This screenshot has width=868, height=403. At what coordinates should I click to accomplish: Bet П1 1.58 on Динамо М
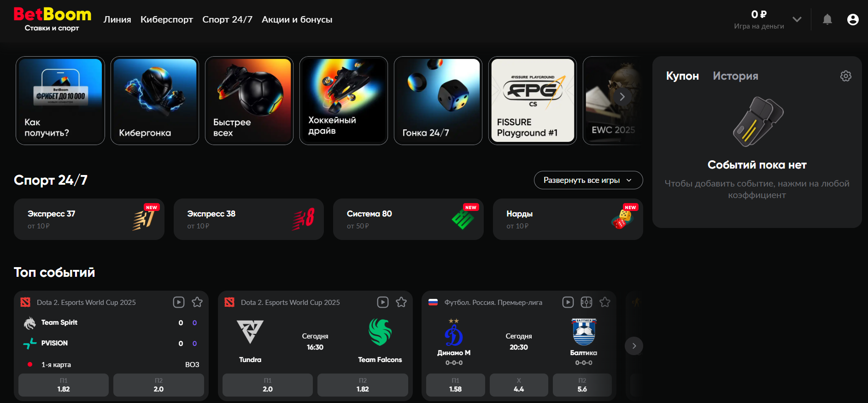(x=456, y=385)
